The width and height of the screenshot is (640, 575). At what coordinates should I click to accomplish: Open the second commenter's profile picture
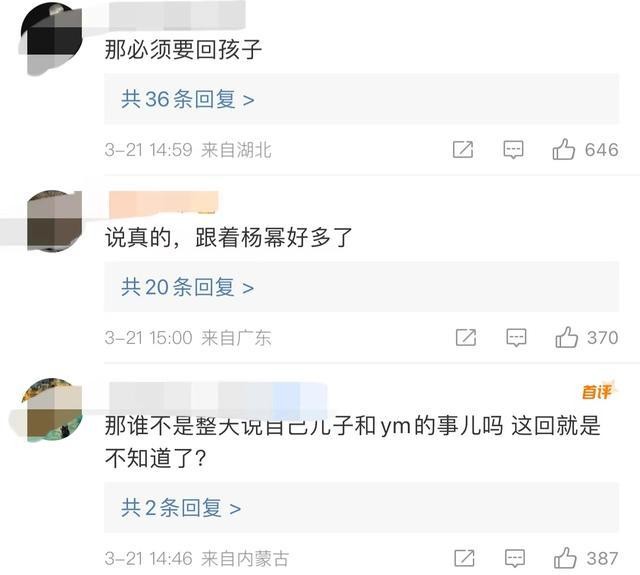click(x=50, y=222)
